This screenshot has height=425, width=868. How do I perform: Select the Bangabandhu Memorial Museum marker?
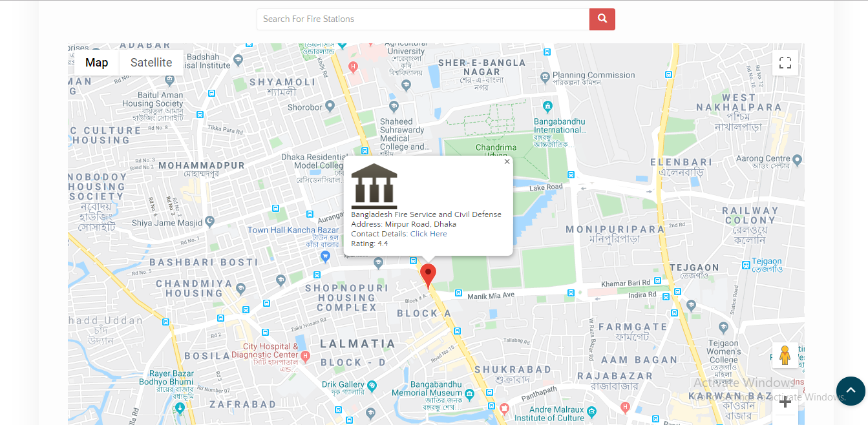tap(469, 393)
